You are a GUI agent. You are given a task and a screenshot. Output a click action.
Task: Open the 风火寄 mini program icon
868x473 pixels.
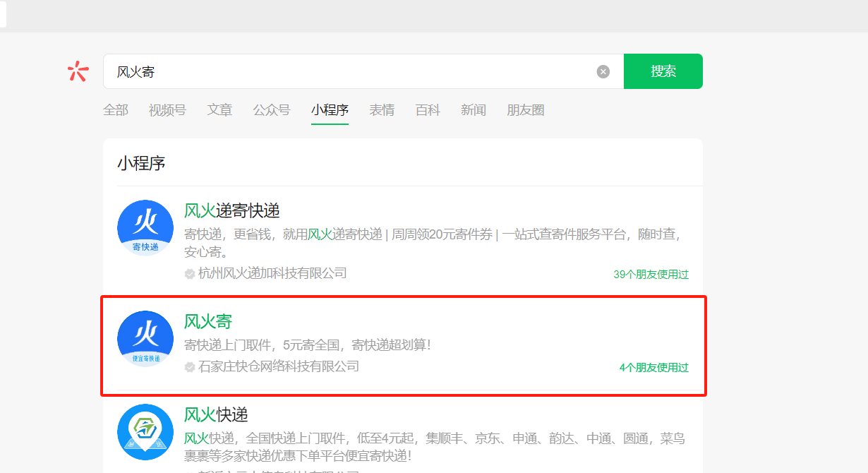145,339
